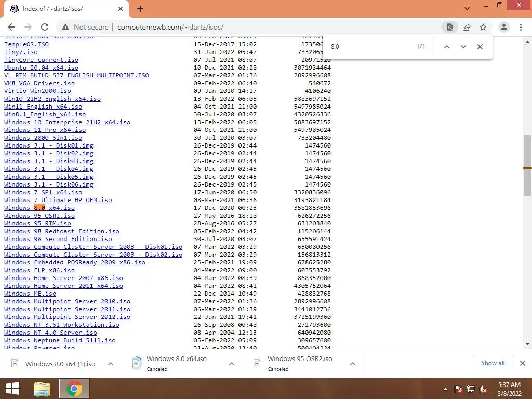
Task: Open Chrome's three-dot menu
Action: point(521,27)
